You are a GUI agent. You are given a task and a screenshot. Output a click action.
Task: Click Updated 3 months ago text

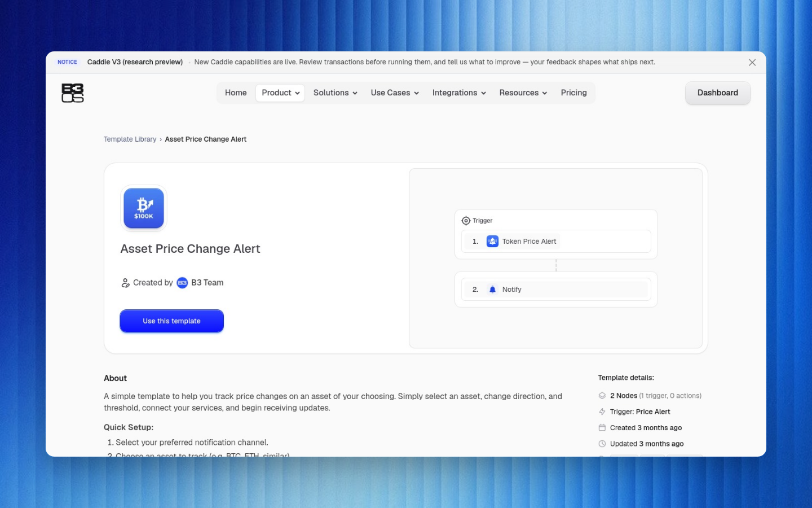point(647,444)
